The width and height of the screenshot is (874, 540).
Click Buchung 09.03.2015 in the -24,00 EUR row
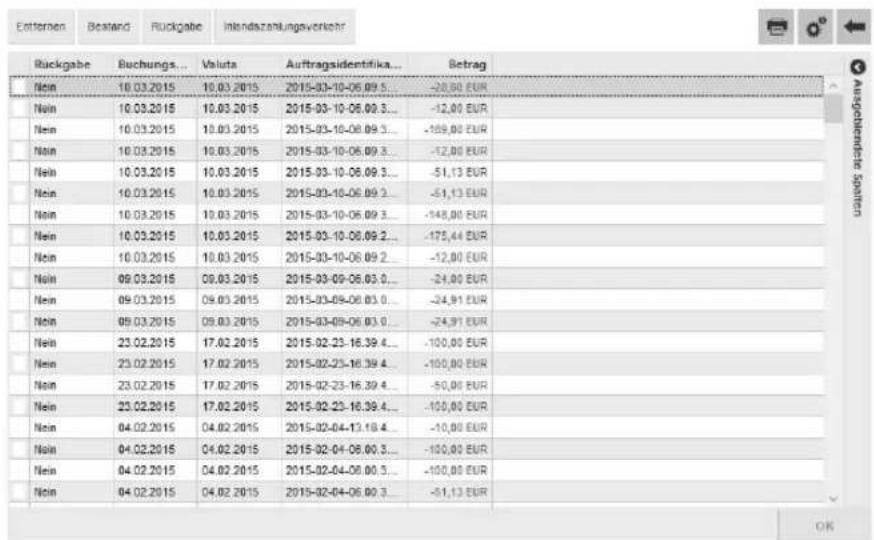pos(147,279)
